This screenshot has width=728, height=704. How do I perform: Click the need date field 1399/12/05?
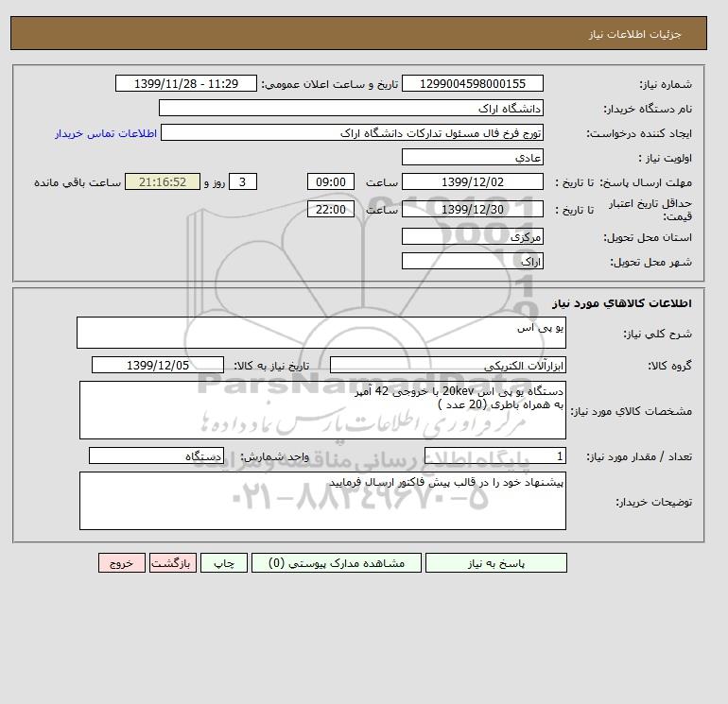click(x=158, y=365)
